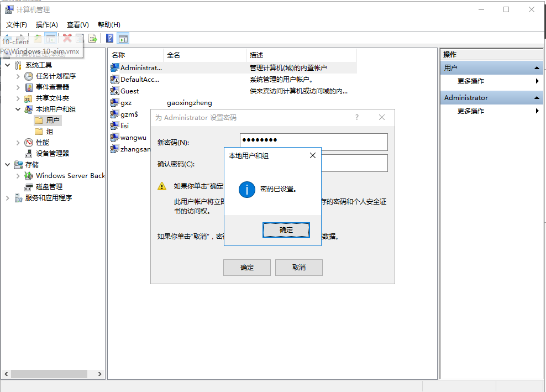Toggle the Show/Hide Action Pane toolbar icon
Viewport: 546px width, 392px height.
[123, 38]
